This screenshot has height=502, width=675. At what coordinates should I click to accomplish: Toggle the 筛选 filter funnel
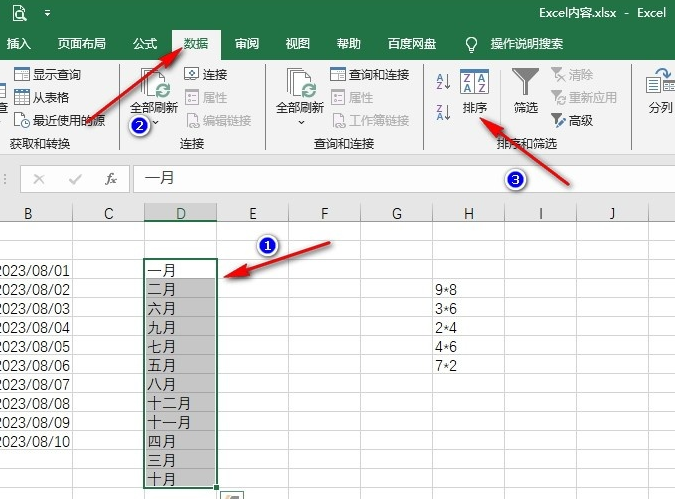(x=525, y=91)
